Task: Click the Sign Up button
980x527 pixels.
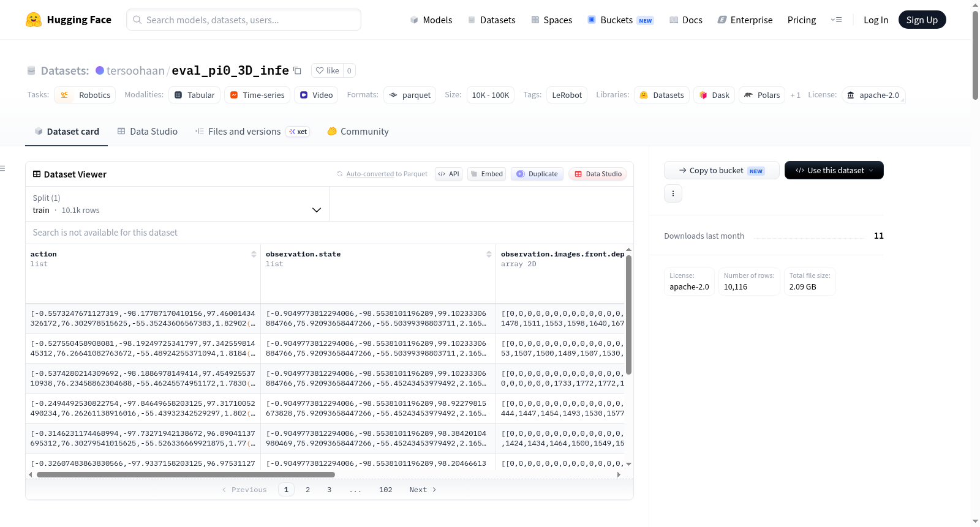Action: [x=922, y=20]
